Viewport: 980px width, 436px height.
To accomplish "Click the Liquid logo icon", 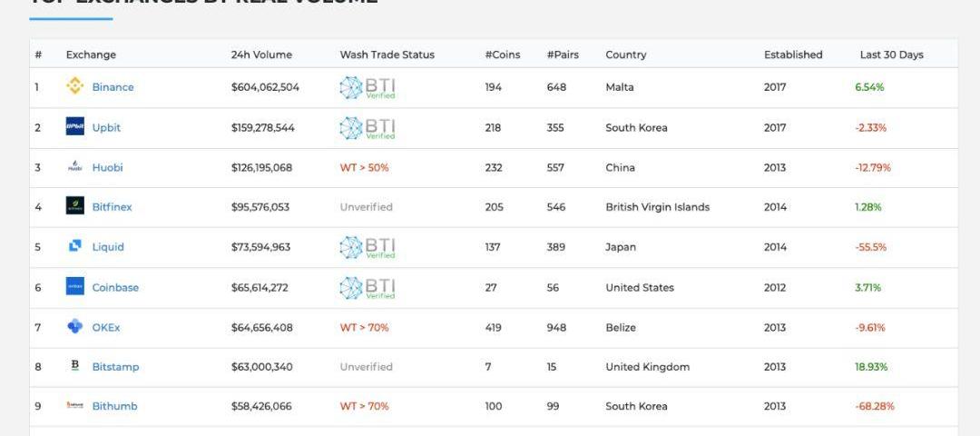I will [x=75, y=246].
